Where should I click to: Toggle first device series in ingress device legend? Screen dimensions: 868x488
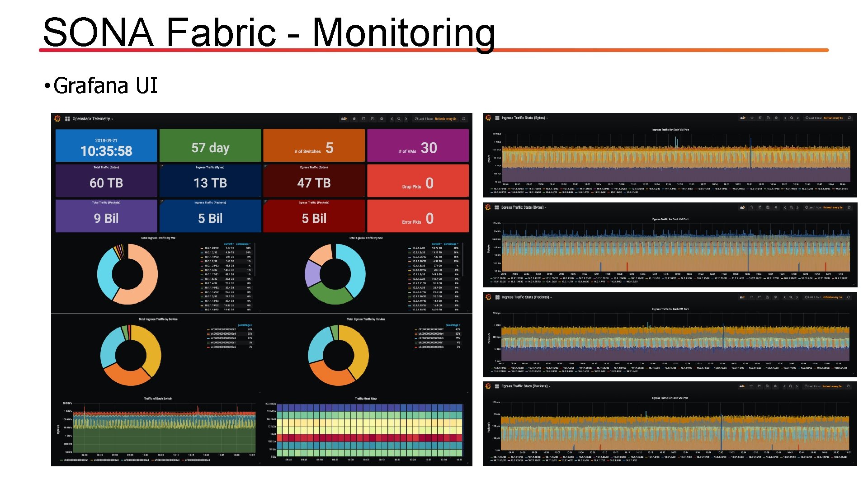pos(223,329)
